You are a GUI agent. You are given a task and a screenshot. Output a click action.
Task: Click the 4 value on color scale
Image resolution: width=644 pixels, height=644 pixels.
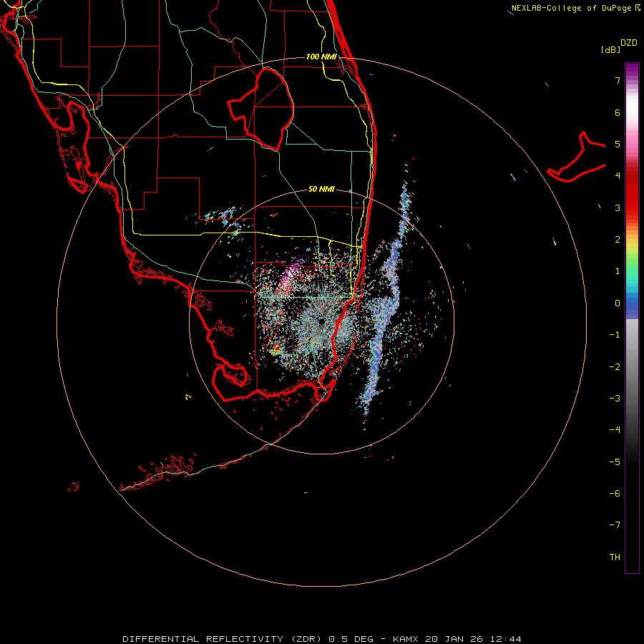(x=618, y=176)
